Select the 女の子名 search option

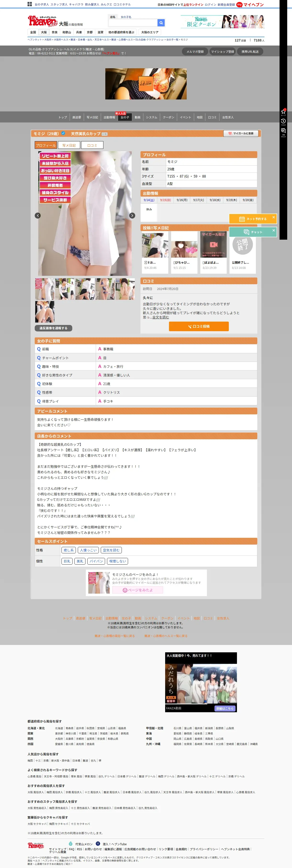126,17
